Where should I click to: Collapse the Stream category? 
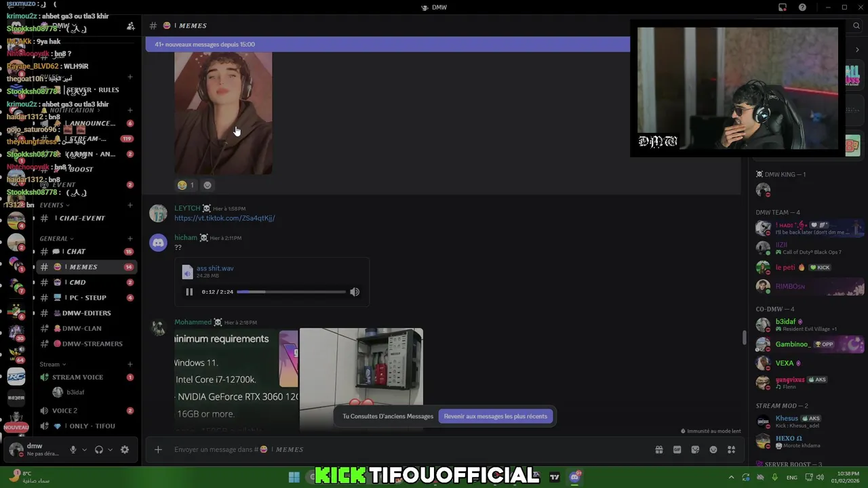52,365
